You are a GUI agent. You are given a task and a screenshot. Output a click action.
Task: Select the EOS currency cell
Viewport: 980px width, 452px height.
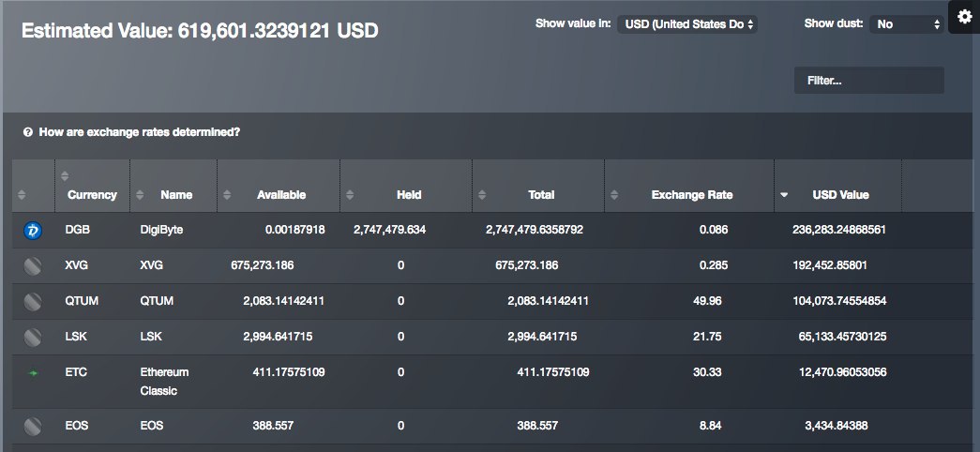coord(76,427)
